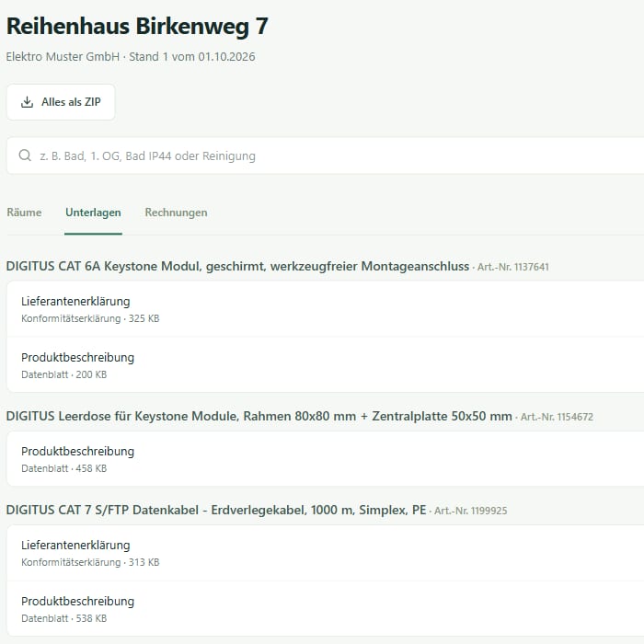Click Konformitätserklärung · 325 KB text
Image resolution: width=644 pixels, height=644 pixels.
[90, 318]
